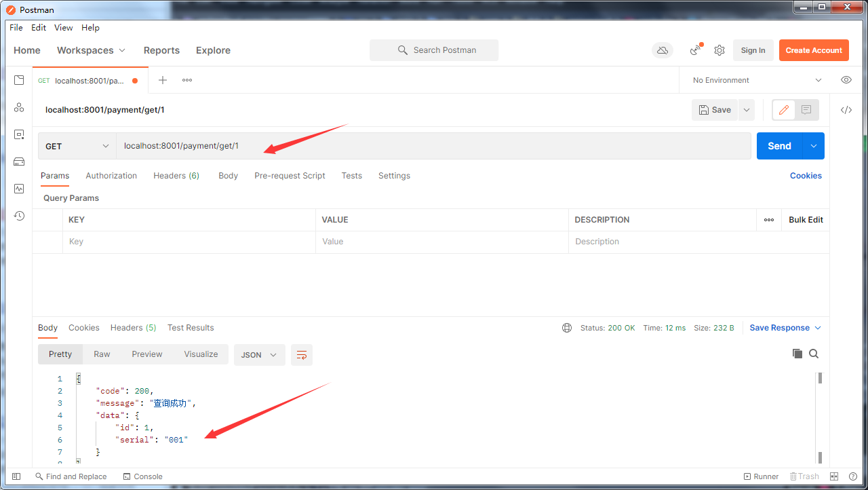Screen dimensions: 868x490
Task: Click the Save button
Action: [715, 110]
